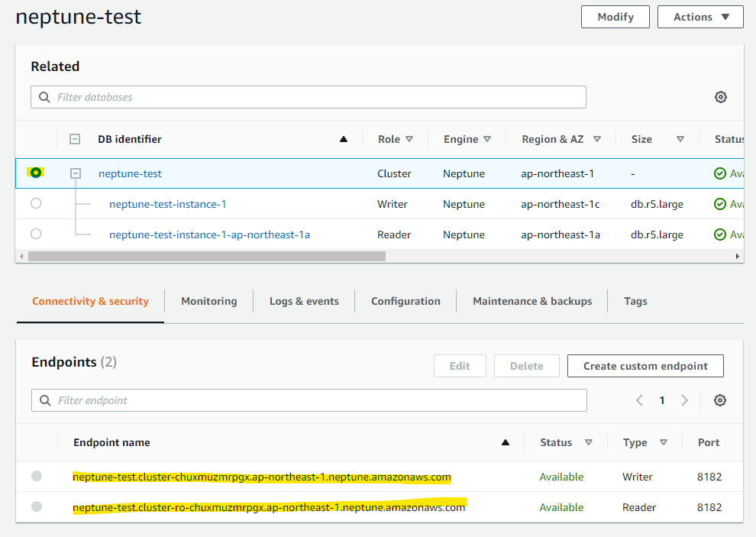Open the neptune-test cluster link
Image resolution: width=756 pixels, height=537 pixels.
click(130, 173)
